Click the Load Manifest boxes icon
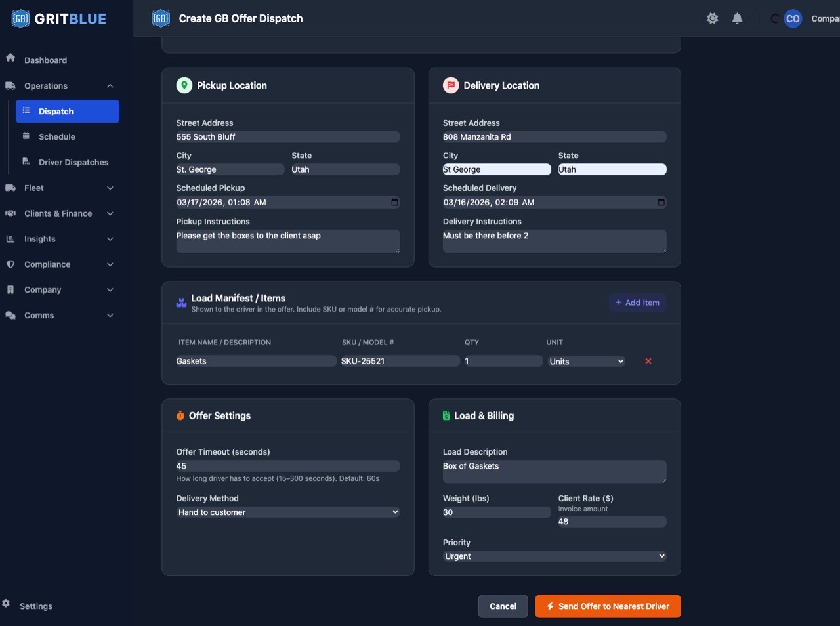The width and height of the screenshot is (840, 626). click(182, 303)
